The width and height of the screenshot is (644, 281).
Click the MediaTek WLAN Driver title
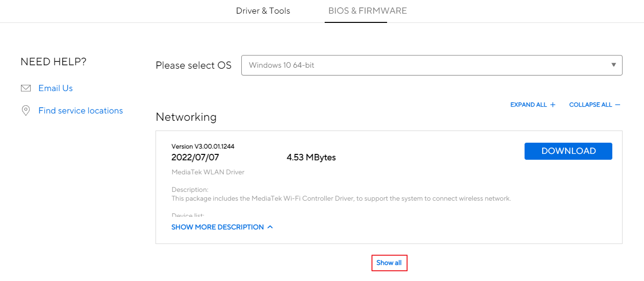[208, 172]
